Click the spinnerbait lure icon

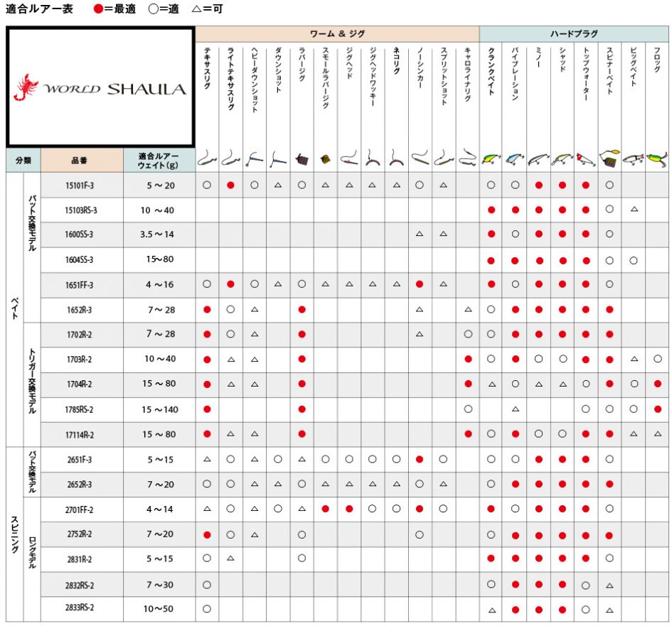[609, 158]
